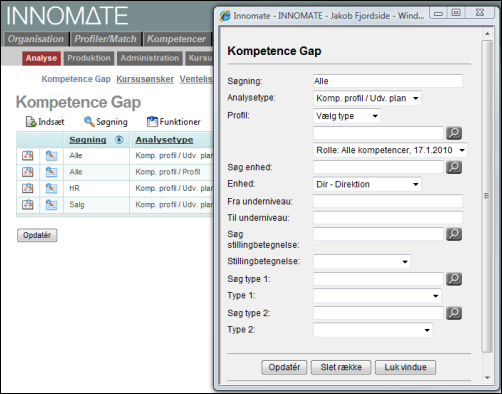Click edit-search icon in first Alle row

coord(51,156)
